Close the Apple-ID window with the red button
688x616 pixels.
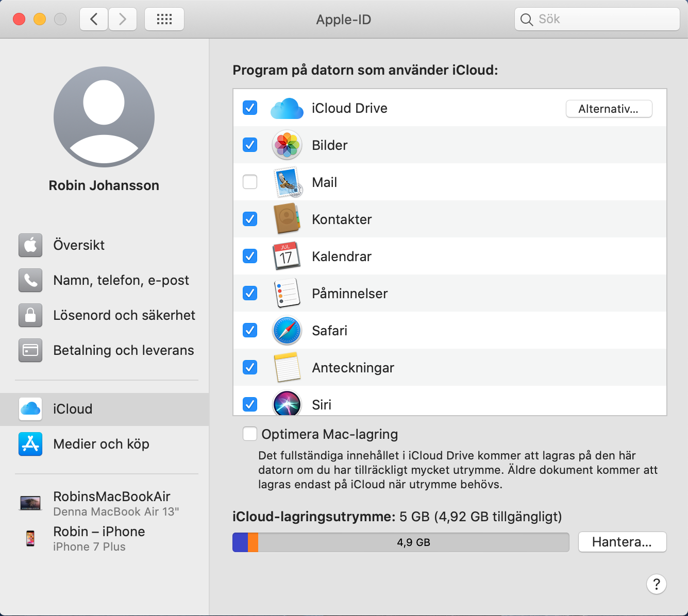(x=19, y=19)
